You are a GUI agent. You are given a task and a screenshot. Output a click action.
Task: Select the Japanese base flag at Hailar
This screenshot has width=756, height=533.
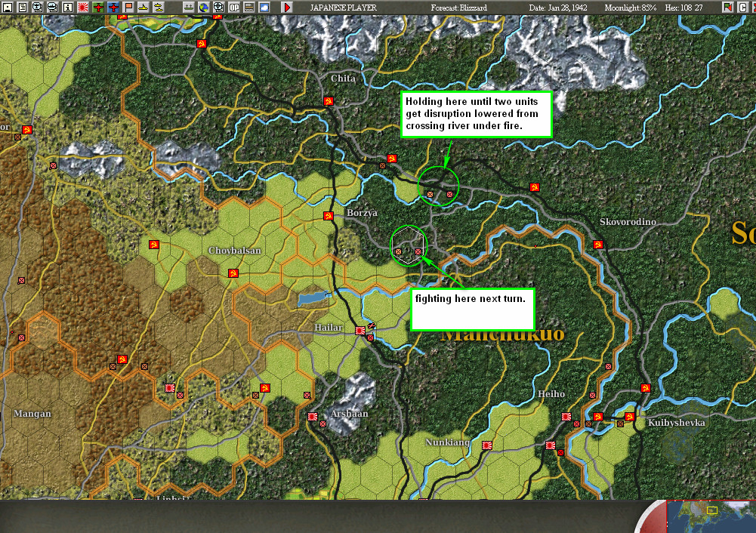point(360,331)
